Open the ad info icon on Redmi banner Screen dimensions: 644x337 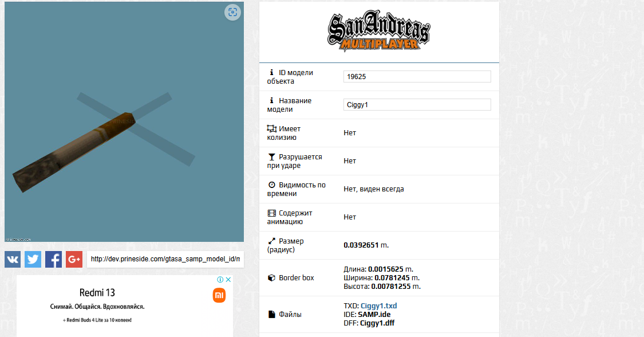click(220, 280)
